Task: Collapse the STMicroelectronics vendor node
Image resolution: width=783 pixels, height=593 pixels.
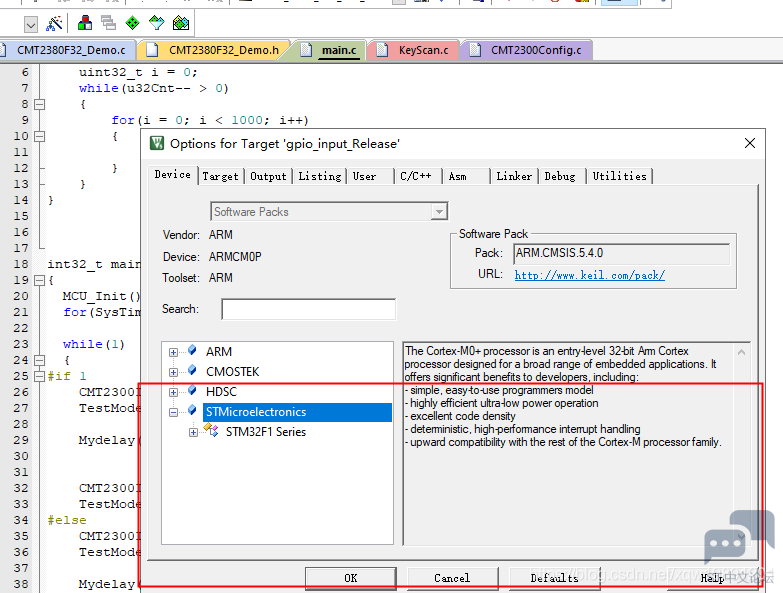Action: (x=173, y=412)
